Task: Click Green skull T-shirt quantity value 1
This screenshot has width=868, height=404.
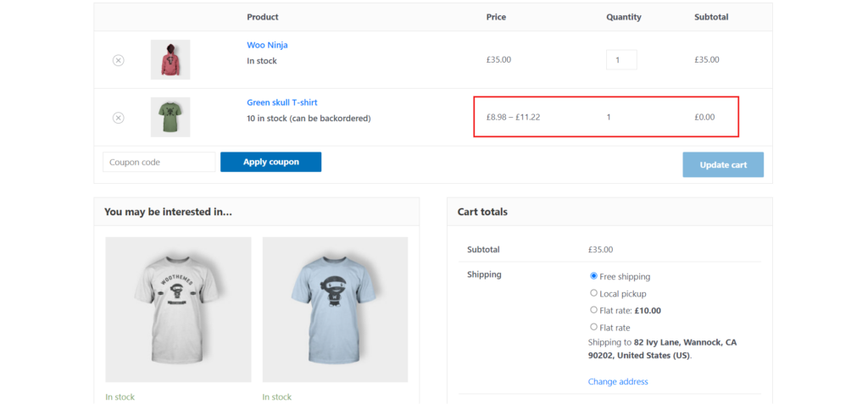Action: click(x=609, y=118)
